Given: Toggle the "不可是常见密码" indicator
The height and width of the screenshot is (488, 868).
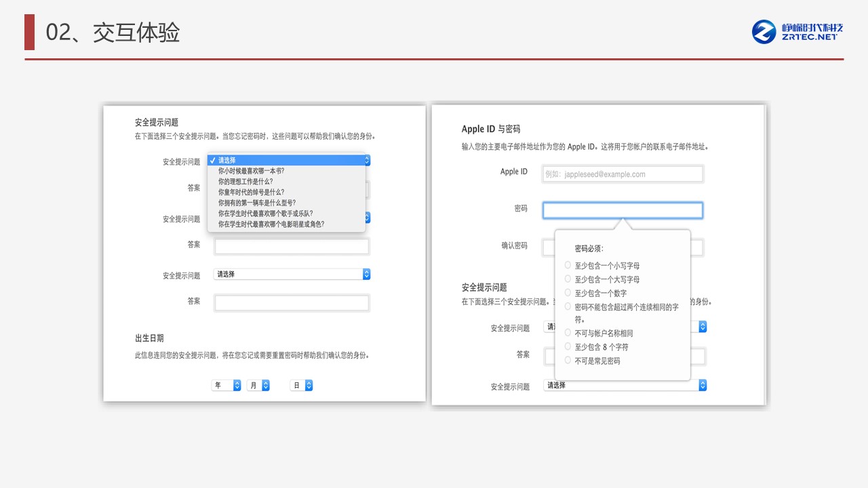Looking at the screenshot, I should (x=568, y=361).
